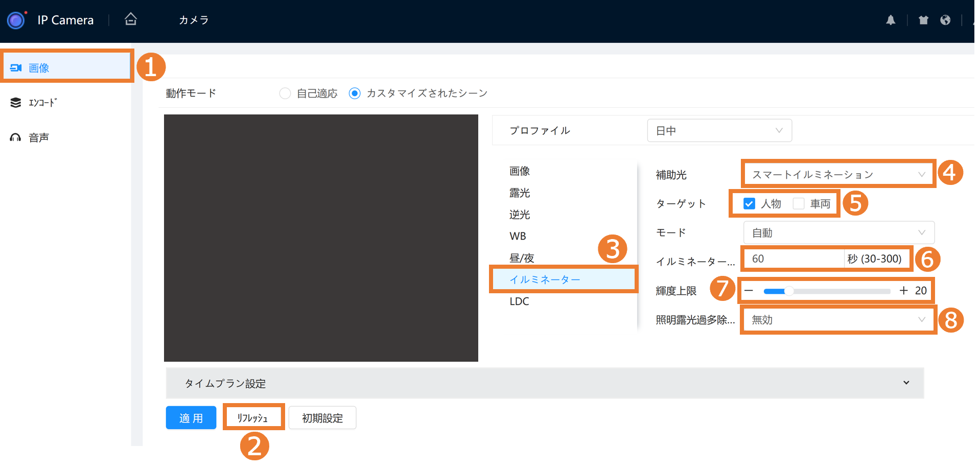Click the globe language icon

point(945,20)
